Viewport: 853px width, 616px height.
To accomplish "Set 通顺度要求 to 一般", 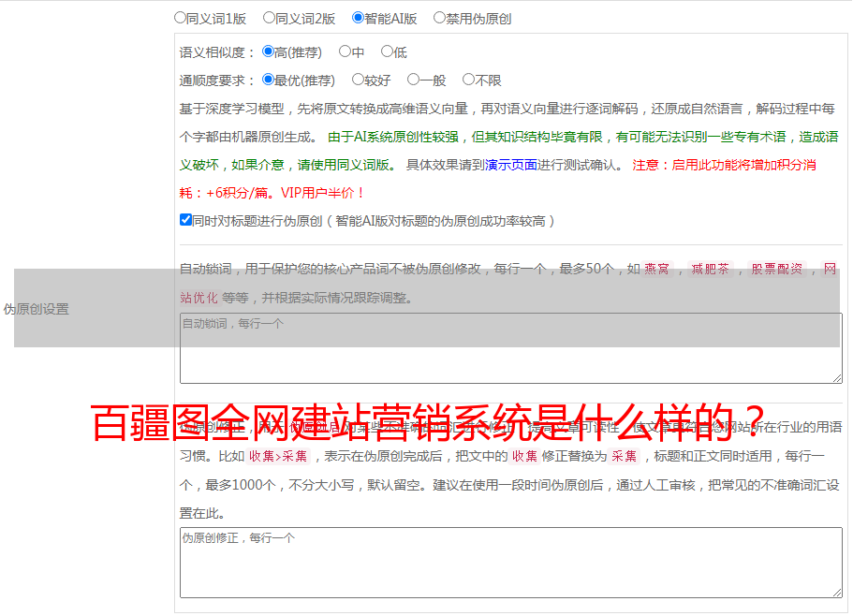I will pos(414,80).
